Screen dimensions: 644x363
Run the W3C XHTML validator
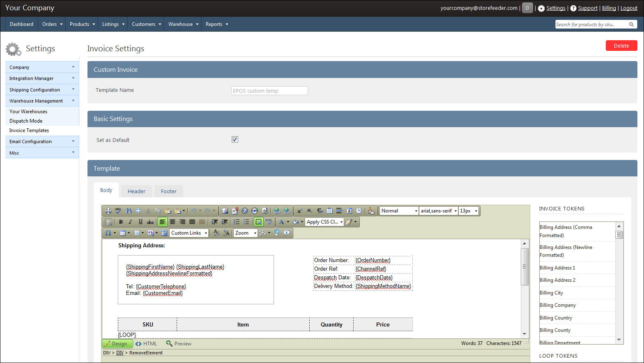click(x=269, y=222)
